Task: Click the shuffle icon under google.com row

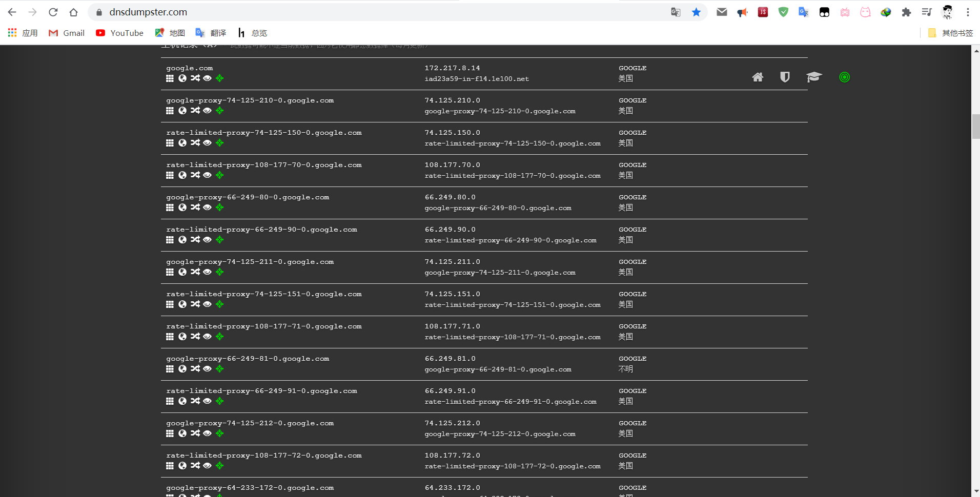Action: tap(195, 78)
